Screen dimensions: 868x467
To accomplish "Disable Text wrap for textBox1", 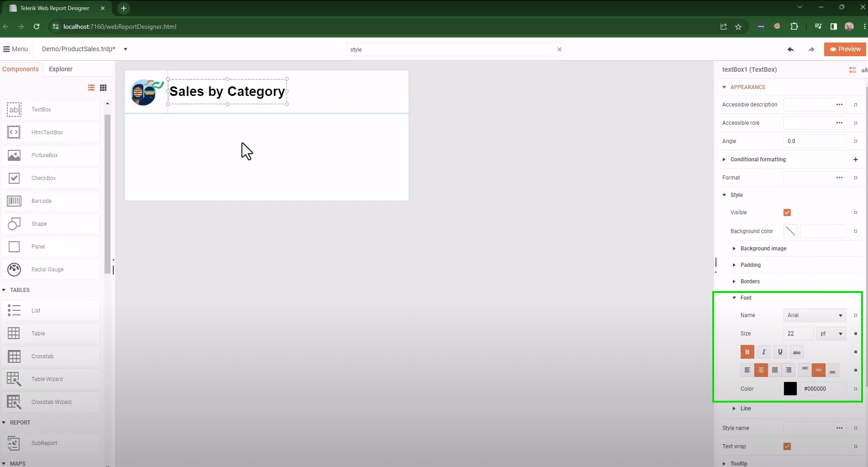I will 787,446.
